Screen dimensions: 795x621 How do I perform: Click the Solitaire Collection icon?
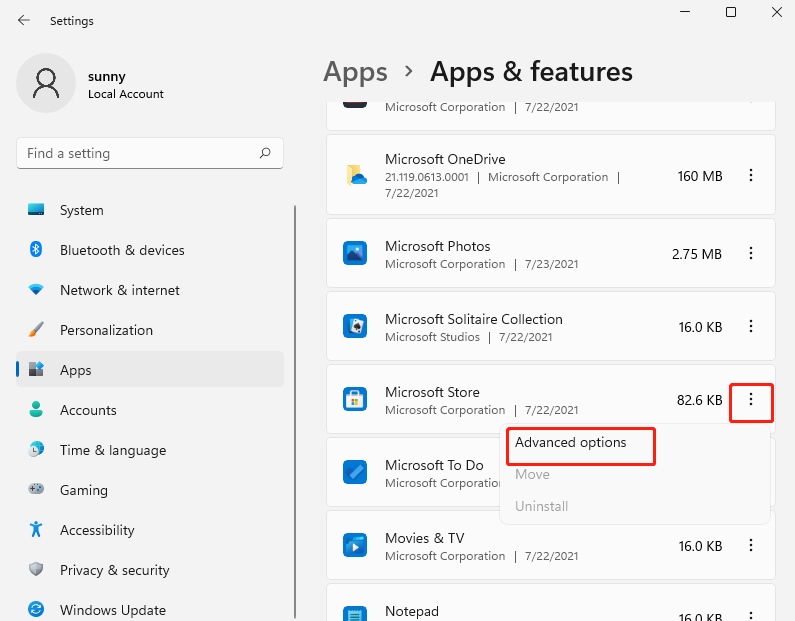(x=355, y=326)
